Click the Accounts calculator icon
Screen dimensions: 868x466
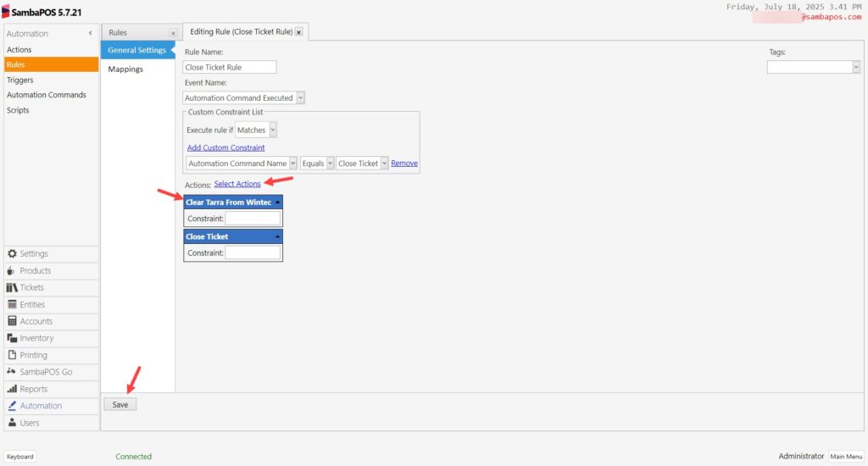tap(12, 321)
